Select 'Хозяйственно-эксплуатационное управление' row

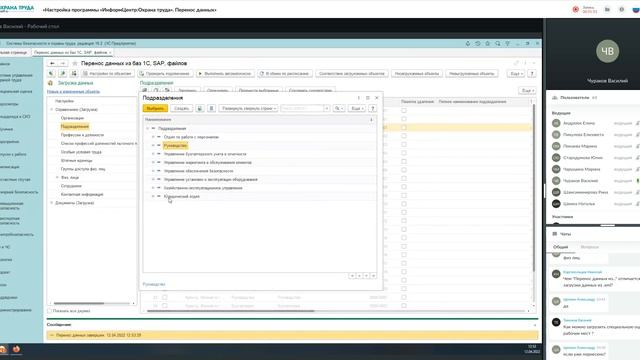pos(203,188)
